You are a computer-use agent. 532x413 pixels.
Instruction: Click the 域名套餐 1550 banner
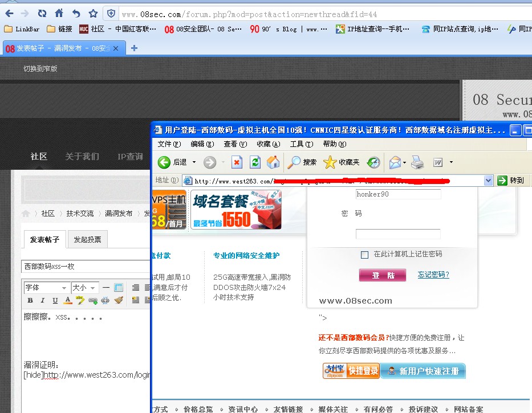(x=236, y=210)
